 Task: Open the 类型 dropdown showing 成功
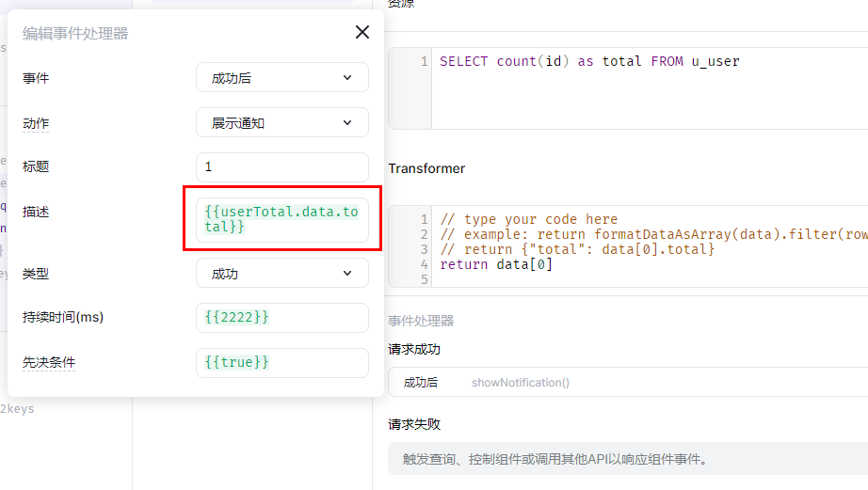point(282,273)
